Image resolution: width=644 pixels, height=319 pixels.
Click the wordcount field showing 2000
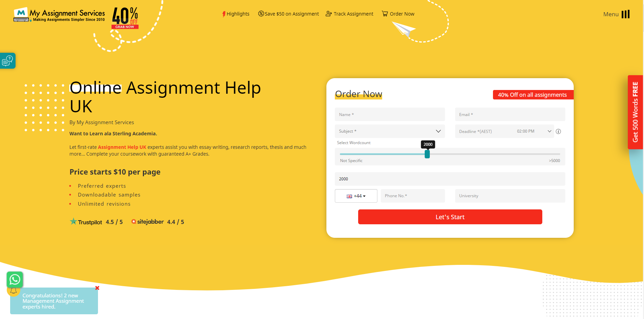tap(450, 179)
